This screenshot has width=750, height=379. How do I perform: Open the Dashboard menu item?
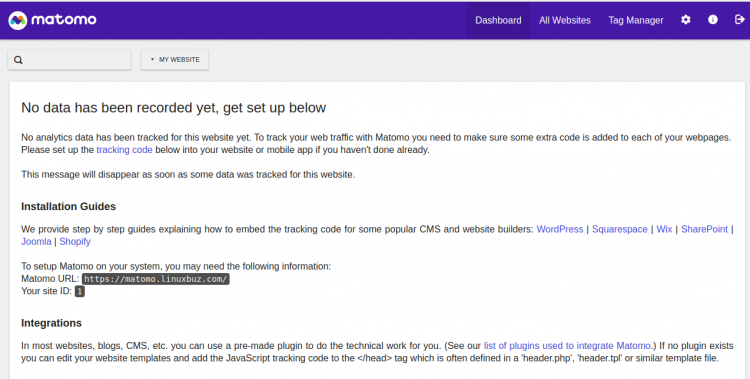click(498, 20)
